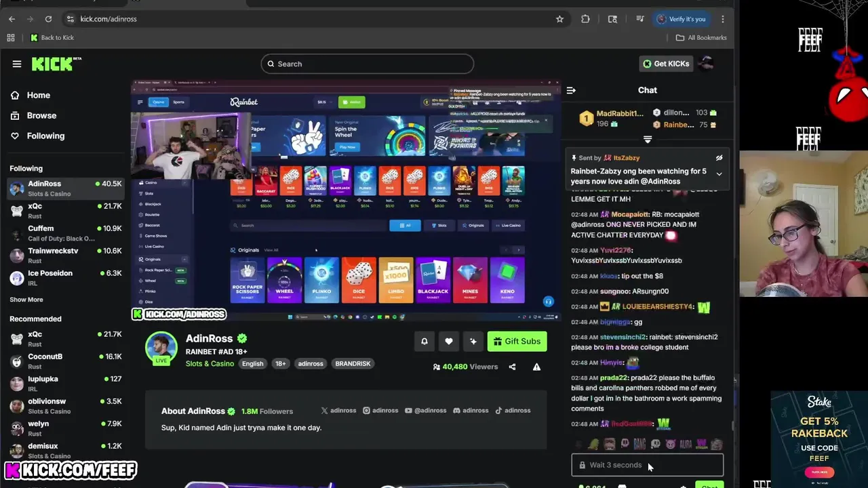Click the BRANDRISK tag
The image size is (868, 488).
353,364
